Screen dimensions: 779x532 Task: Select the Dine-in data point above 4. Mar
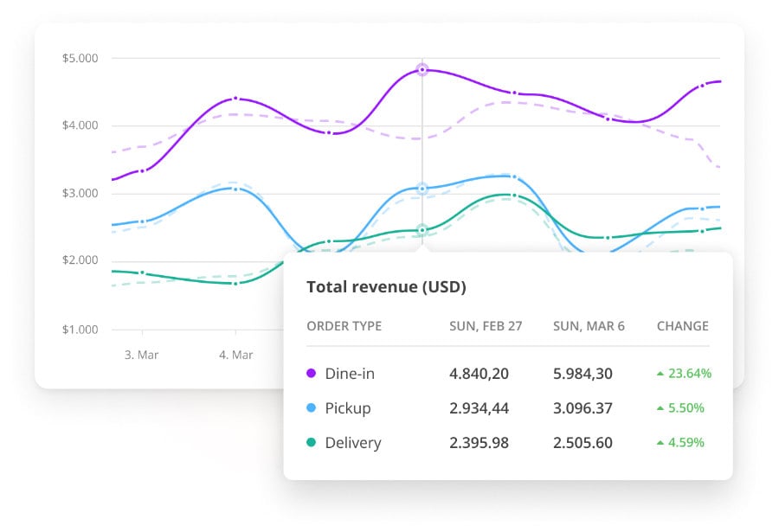tap(235, 99)
